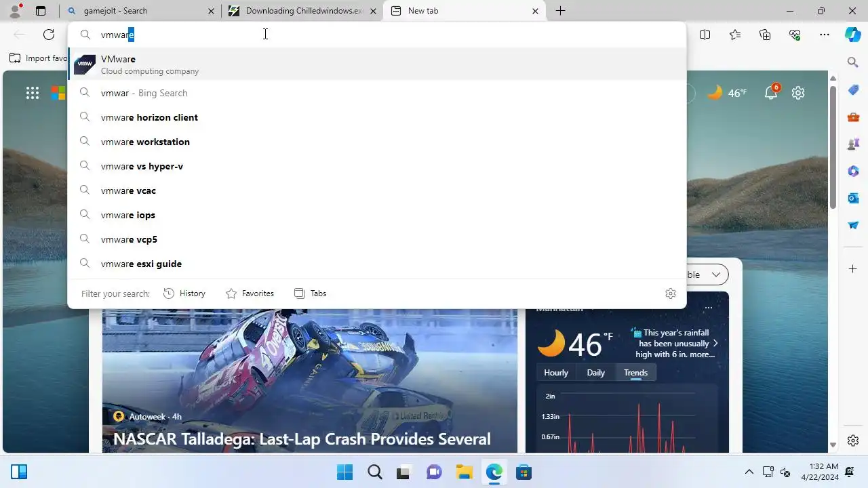Click the page vertical scrollbar thumb
Image resolution: width=868 pixels, height=488 pixels.
(x=833, y=146)
